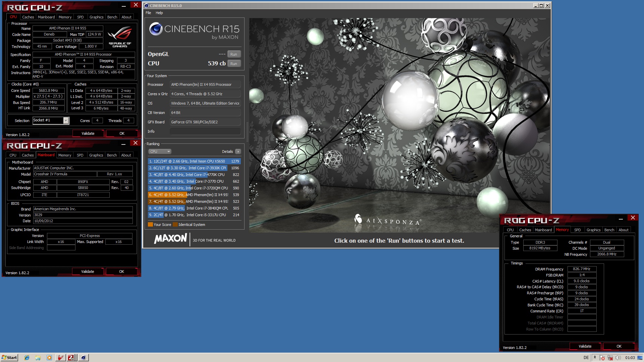Open Mainboard tab in the top-left CPU-Z window
The width and height of the screenshot is (644, 362).
(46, 17)
